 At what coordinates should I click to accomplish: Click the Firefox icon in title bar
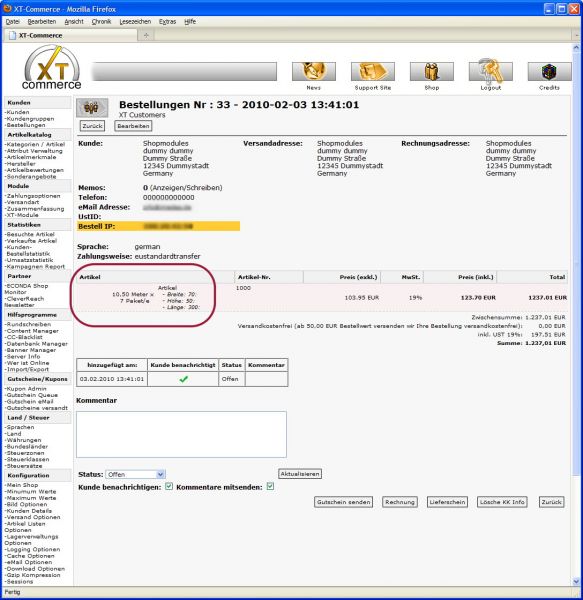tap(7, 8)
